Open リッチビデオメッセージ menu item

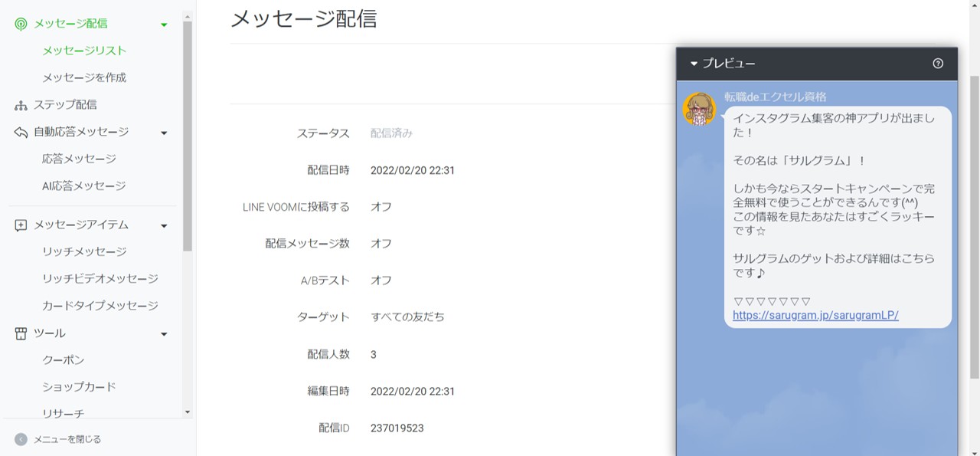click(100, 278)
